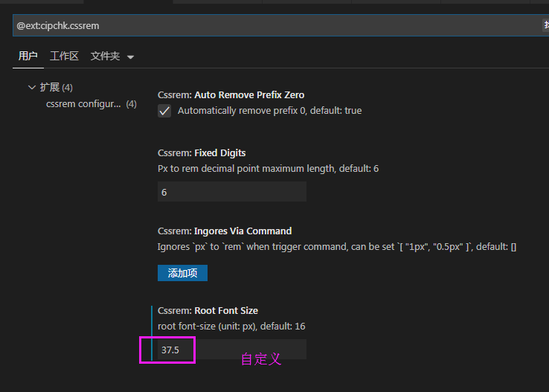The height and width of the screenshot is (392, 549).
Task: Click the root font-size description text
Action: pos(231,327)
